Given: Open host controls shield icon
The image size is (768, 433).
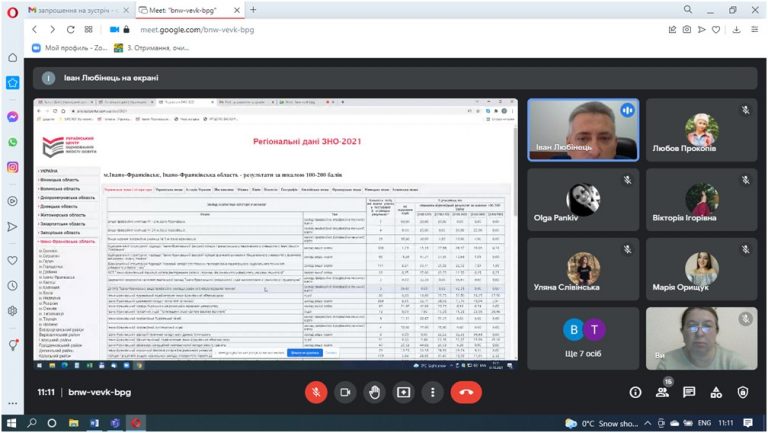Looking at the screenshot, I should coord(743,392).
